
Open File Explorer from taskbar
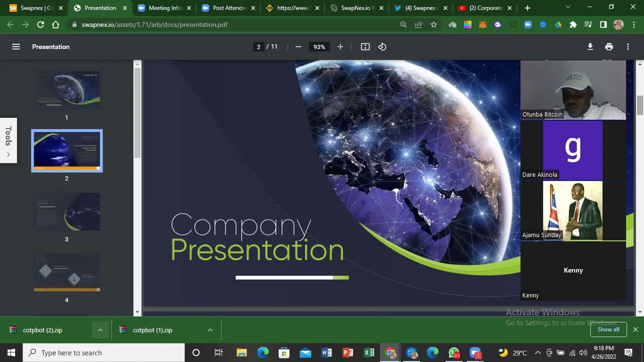click(x=242, y=353)
